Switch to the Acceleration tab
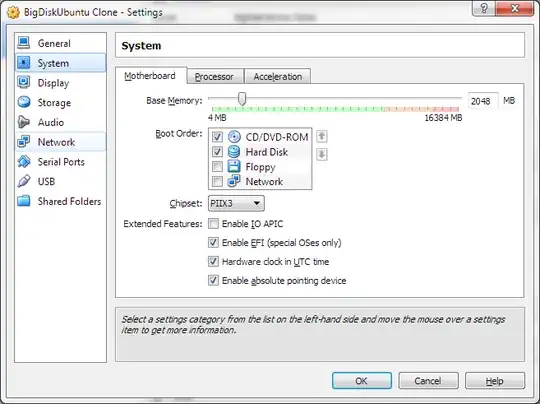 coord(278,76)
